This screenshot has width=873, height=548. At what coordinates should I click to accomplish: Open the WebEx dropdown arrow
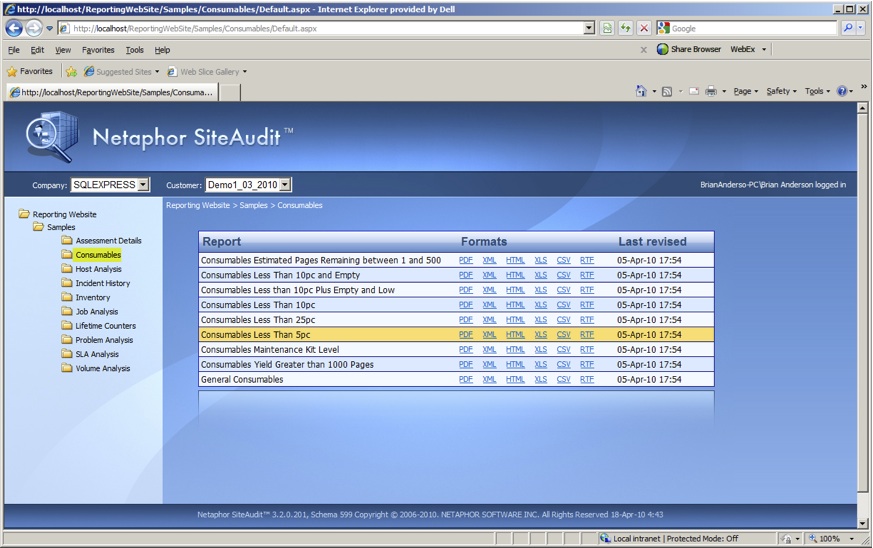coord(764,50)
